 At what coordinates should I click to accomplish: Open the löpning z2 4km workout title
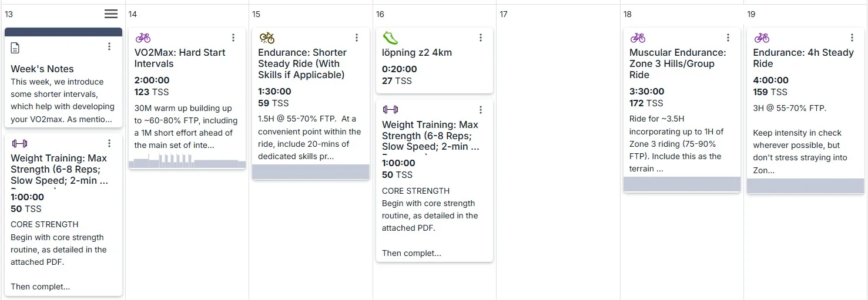pos(417,52)
